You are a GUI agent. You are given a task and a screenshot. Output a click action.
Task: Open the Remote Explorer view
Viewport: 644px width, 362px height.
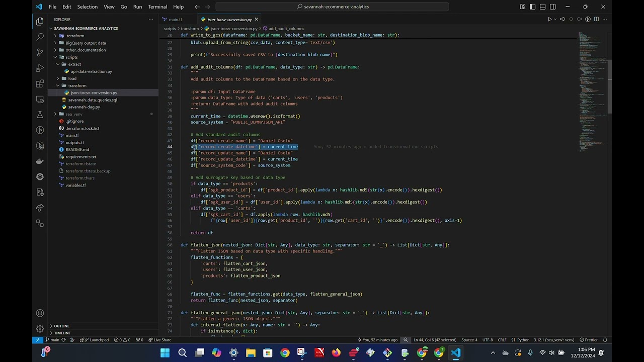point(40,99)
